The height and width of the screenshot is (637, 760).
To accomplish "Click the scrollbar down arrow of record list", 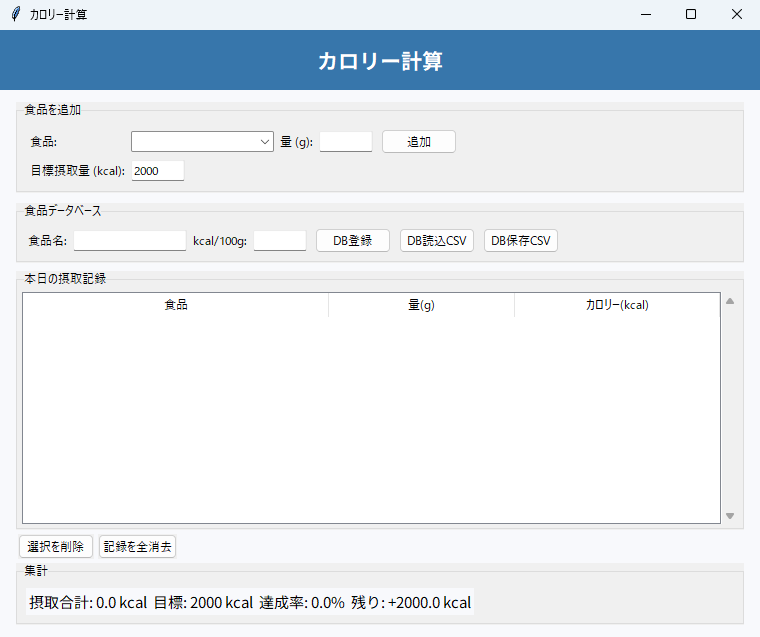I will pyautogui.click(x=730, y=516).
